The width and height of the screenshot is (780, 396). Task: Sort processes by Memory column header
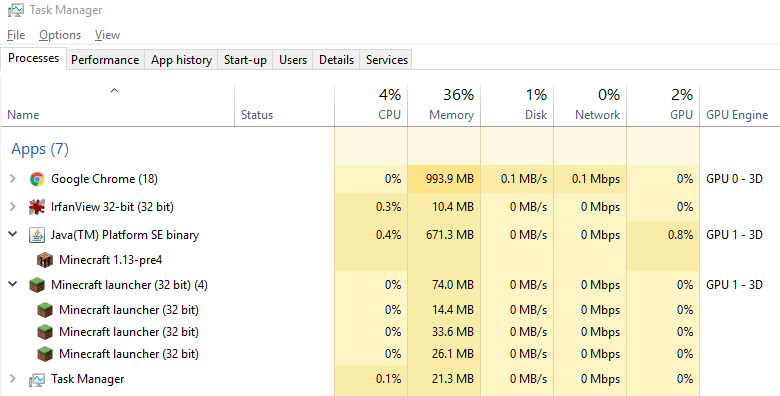pyautogui.click(x=444, y=104)
